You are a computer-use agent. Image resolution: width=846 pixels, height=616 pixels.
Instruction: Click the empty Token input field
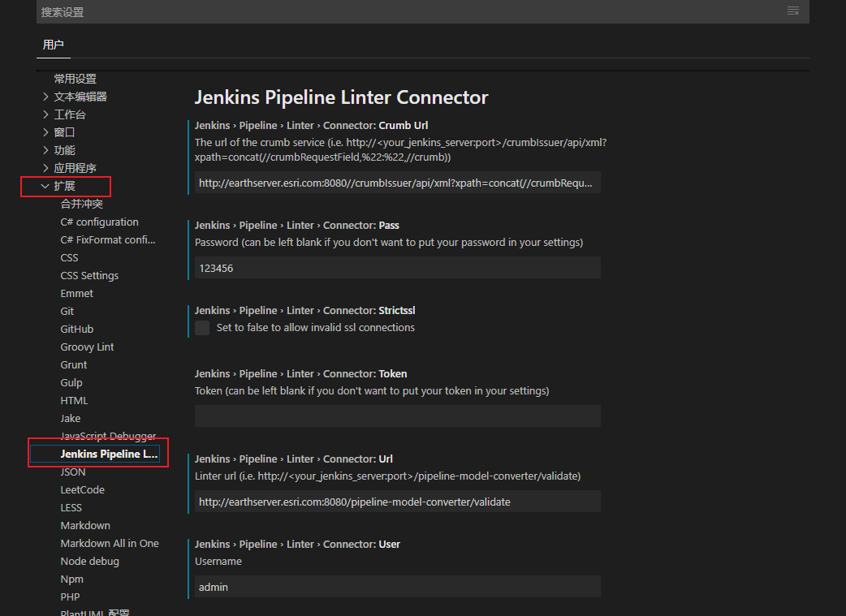(x=397, y=416)
